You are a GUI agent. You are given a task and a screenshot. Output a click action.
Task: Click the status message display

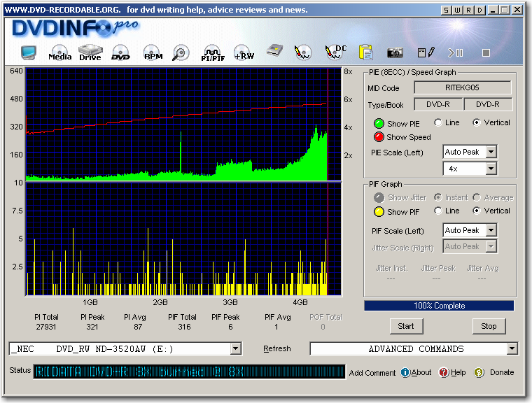[x=189, y=372]
